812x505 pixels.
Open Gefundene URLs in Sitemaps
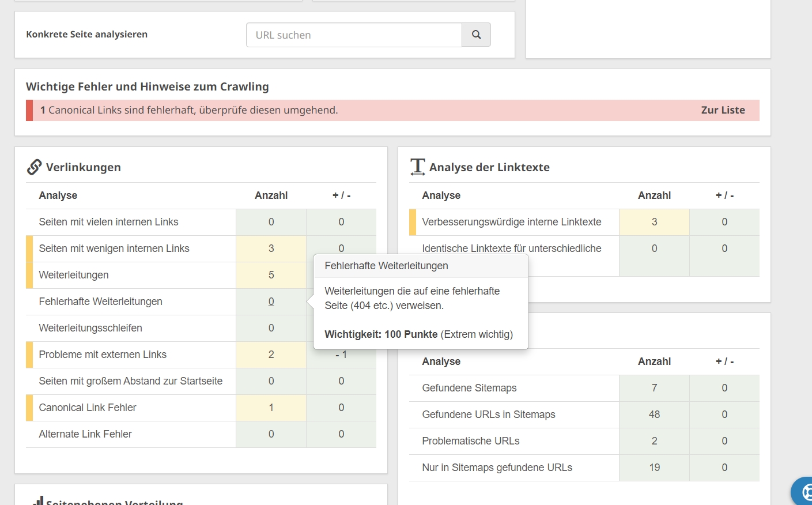[x=488, y=414]
